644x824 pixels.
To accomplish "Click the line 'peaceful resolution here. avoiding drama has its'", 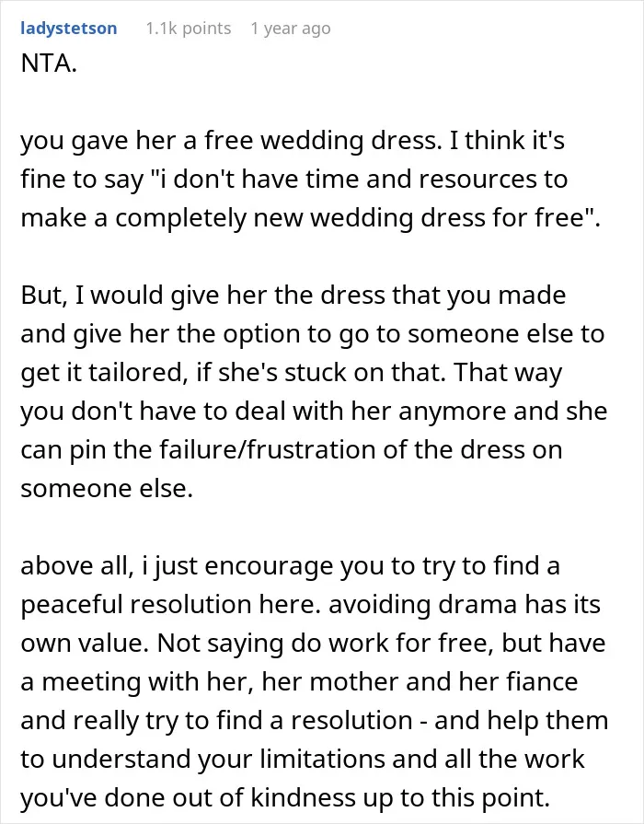I will (310, 605).
